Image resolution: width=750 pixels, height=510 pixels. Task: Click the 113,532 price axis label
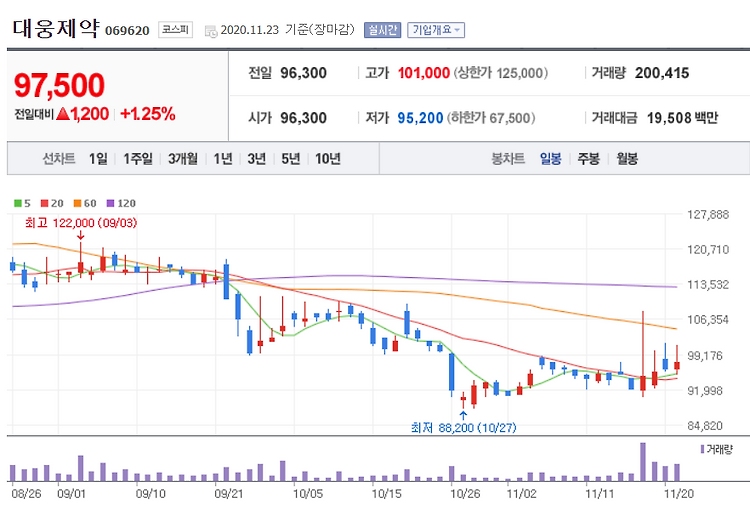coord(708,285)
